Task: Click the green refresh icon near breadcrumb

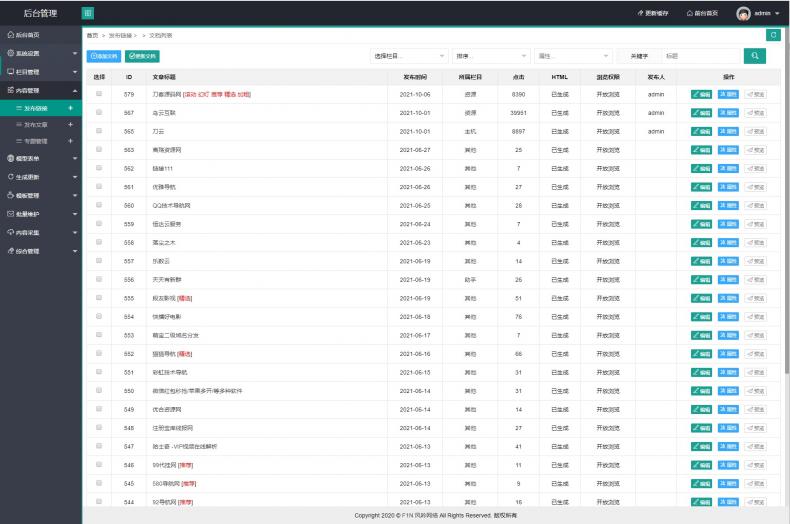Action: (773, 35)
